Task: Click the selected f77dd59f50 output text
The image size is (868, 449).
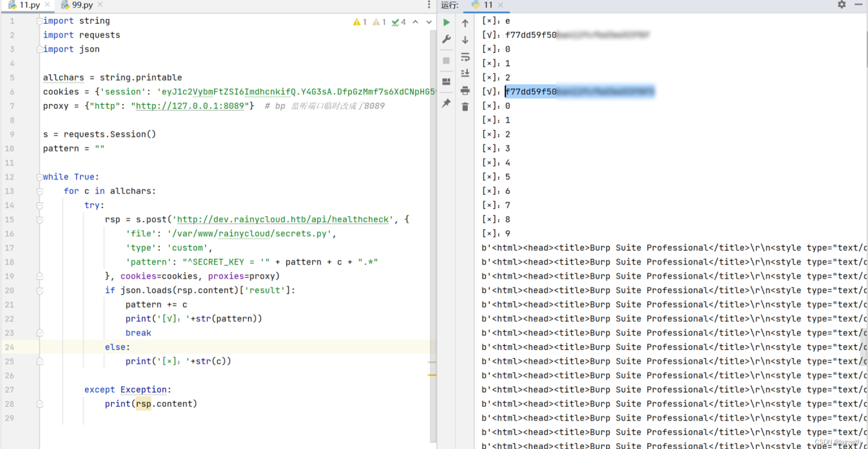Action: pos(579,92)
